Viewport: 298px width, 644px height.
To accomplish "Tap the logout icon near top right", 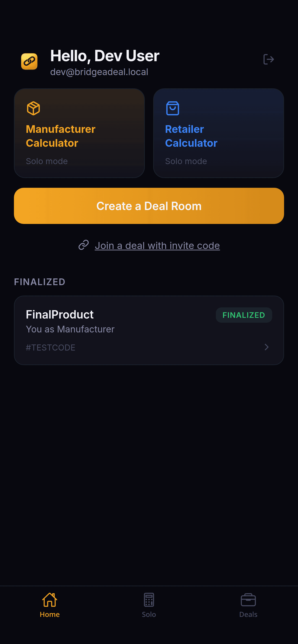I will (269, 59).
